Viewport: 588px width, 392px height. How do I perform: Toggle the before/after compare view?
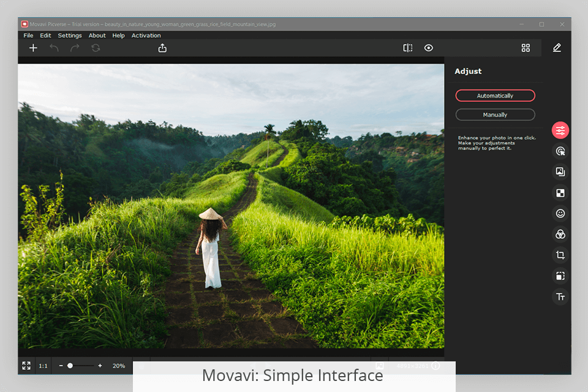coord(408,48)
